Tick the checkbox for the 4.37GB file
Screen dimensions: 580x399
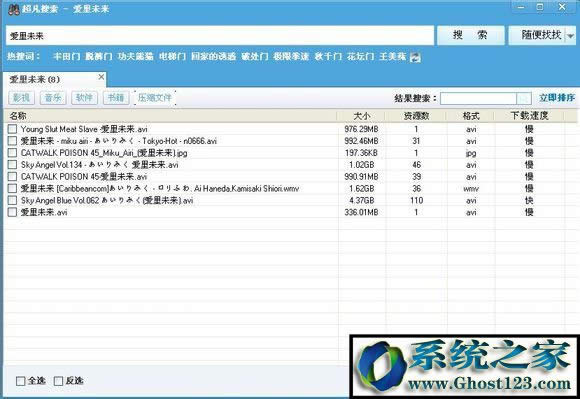point(13,200)
